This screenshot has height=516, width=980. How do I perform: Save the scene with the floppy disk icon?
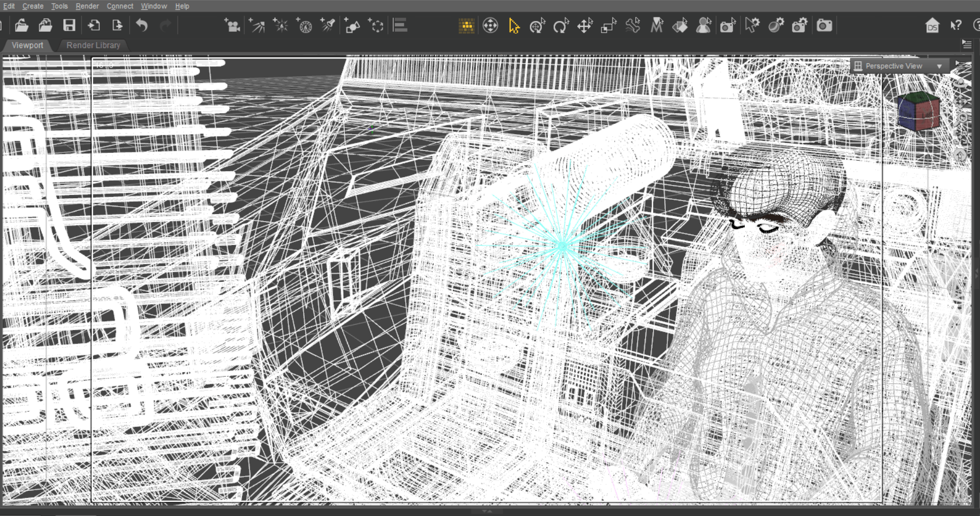click(69, 25)
